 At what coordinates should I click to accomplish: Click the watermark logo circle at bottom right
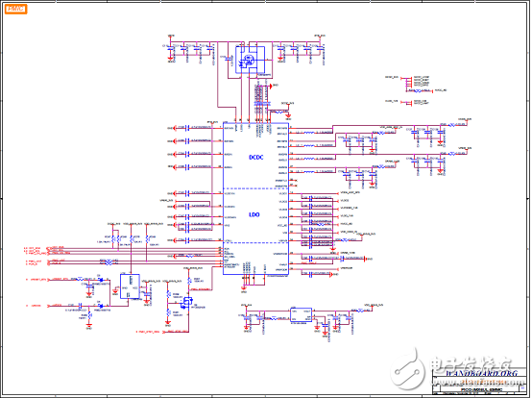click(x=408, y=371)
